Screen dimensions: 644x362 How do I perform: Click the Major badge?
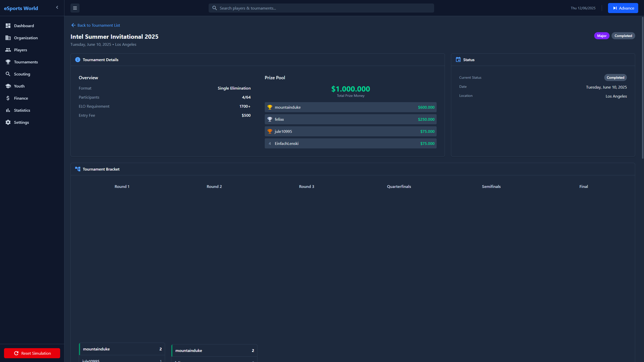click(x=602, y=36)
